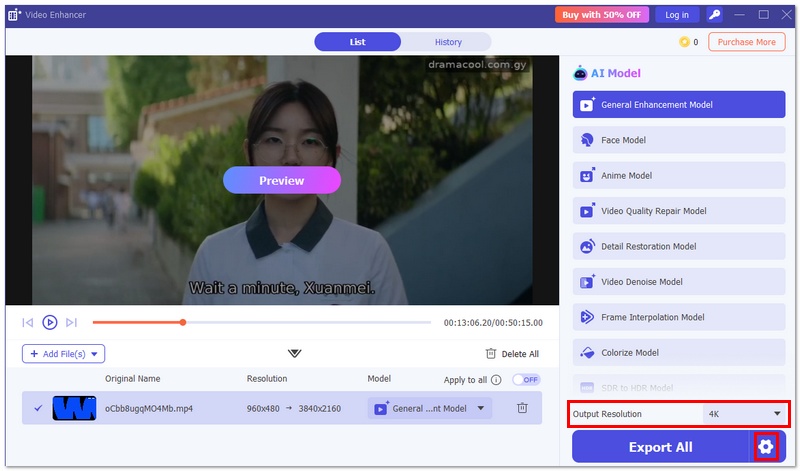Click the Apply to all info icon
The height and width of the screenshot is (471, 800).
point(496,380)
